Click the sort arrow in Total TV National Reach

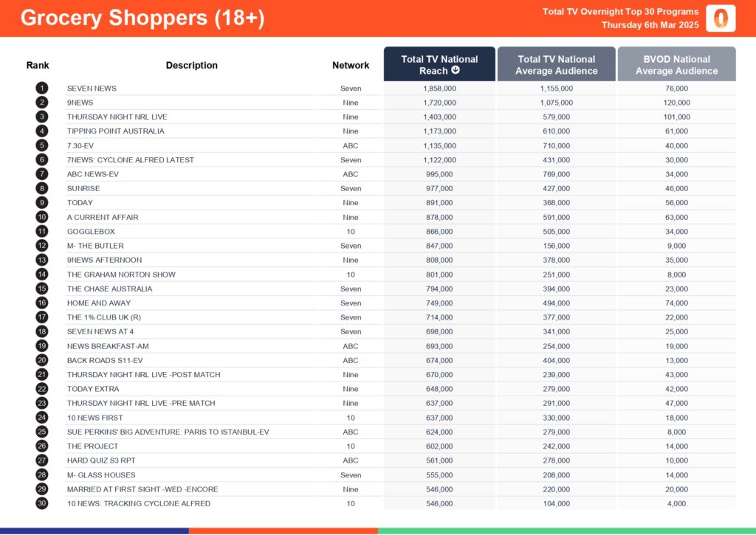click(x=456, y=71)
